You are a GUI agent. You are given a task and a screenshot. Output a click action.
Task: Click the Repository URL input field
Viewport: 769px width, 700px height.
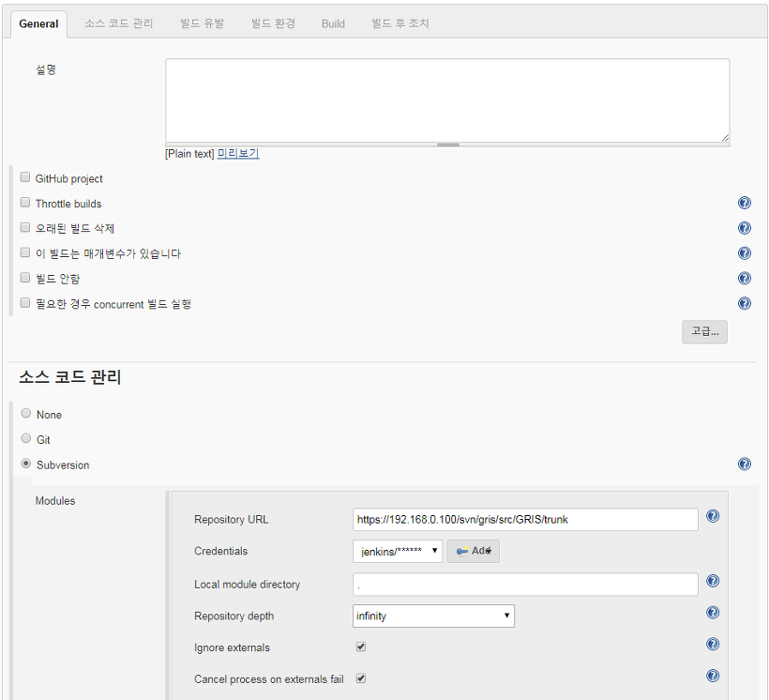(525, 519)
